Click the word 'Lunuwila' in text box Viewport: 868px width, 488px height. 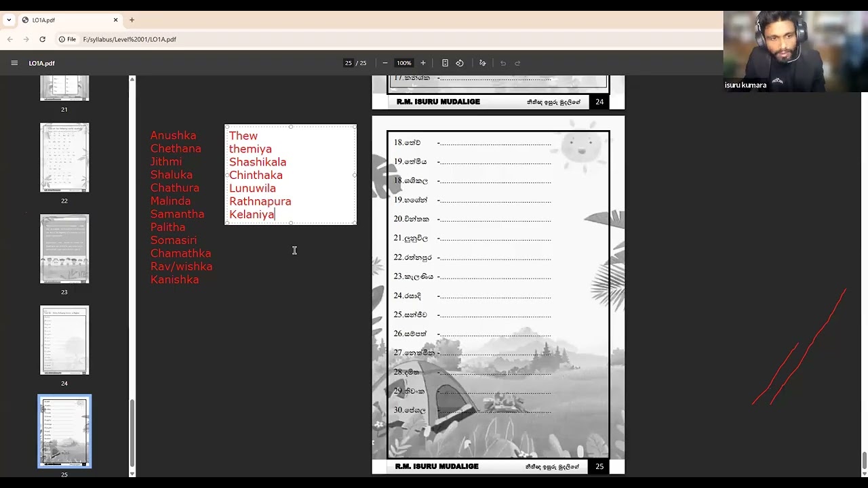(252, 188)
